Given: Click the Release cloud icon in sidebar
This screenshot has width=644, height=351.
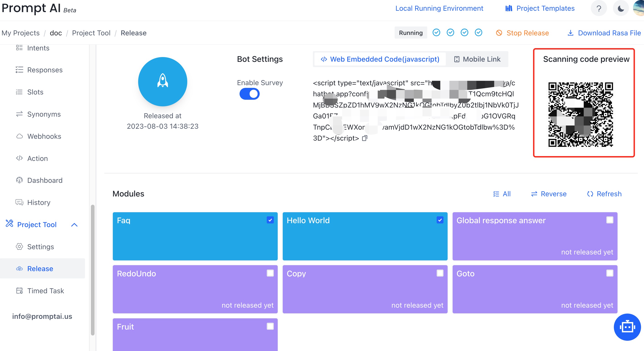Looking at the screenshot, I should pos(19,269).
